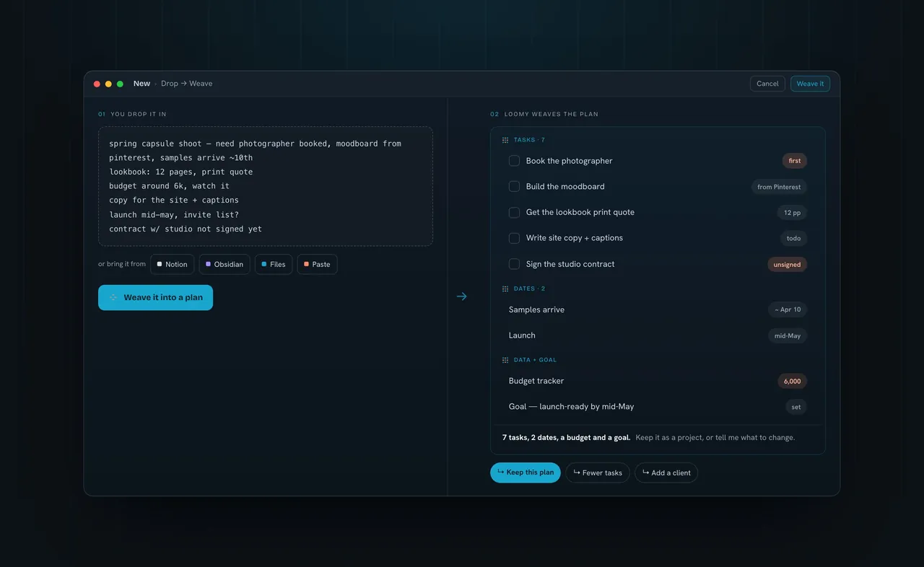Click Keep this plan
Viewport: 924px width, 567px height.
[526, 472]
